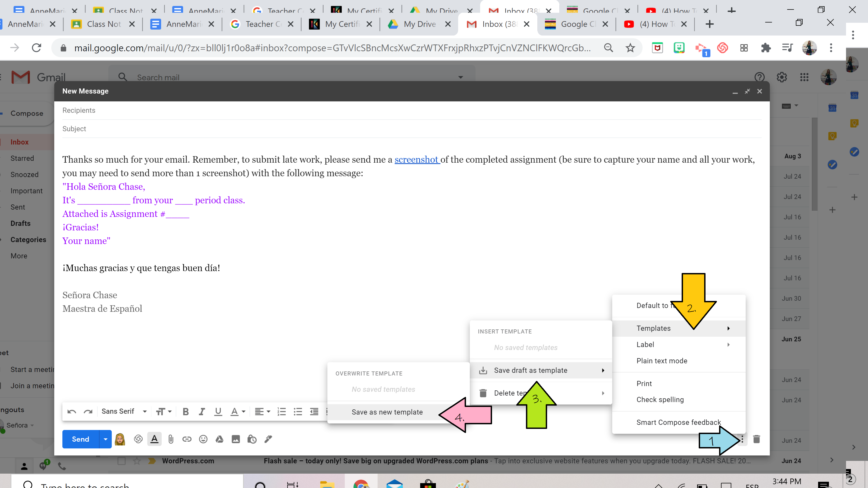Open the emoji picker icon
868x488 pixels.
point(203,439)
